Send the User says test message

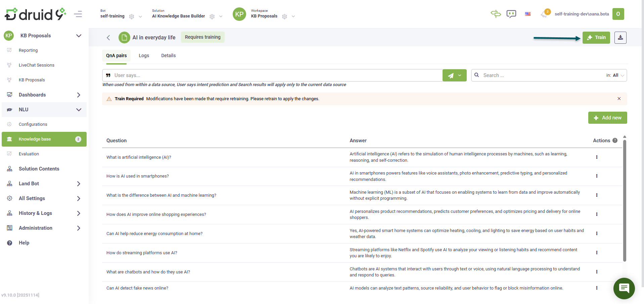pyautogui.click(x=451, y=75)
